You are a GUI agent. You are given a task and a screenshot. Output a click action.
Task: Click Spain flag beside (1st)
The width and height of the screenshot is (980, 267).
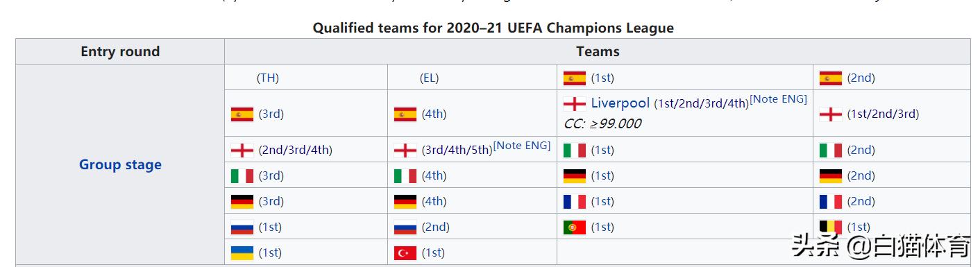coord(575,78)
